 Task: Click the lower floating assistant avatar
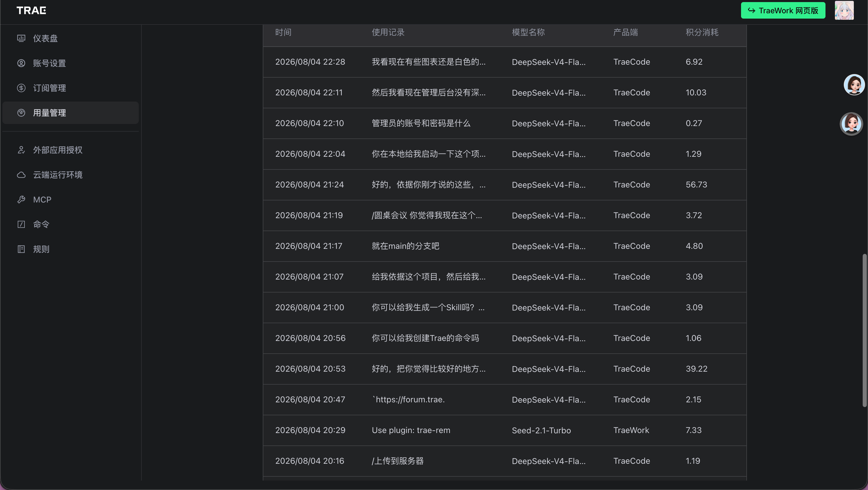click(x=851, y=123)
